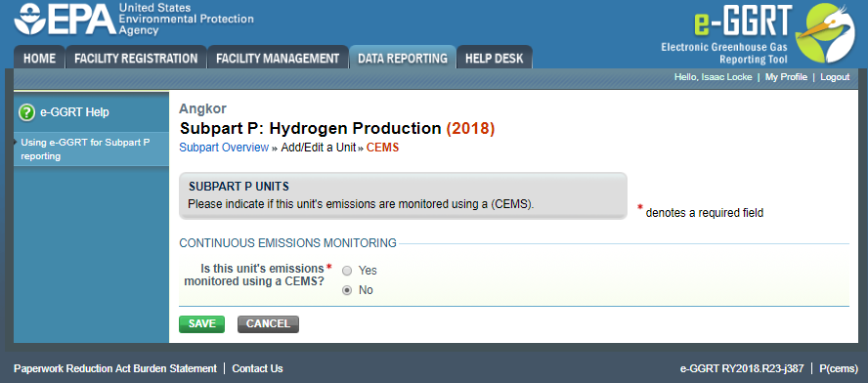Click the 'monitored using a CEMS?' question label
The width and height of the screenshot is (868, 383).
(x=254, y=275)
